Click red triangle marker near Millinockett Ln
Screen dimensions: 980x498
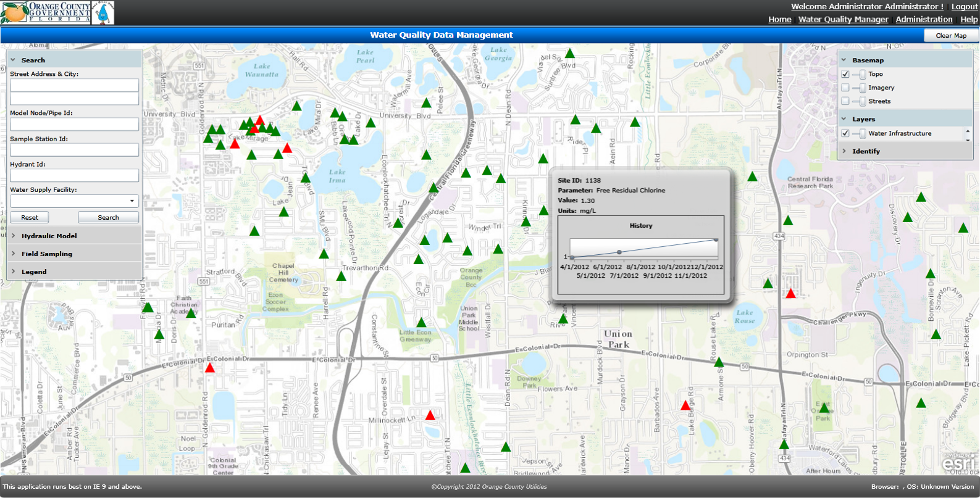(x=430, y=416)
